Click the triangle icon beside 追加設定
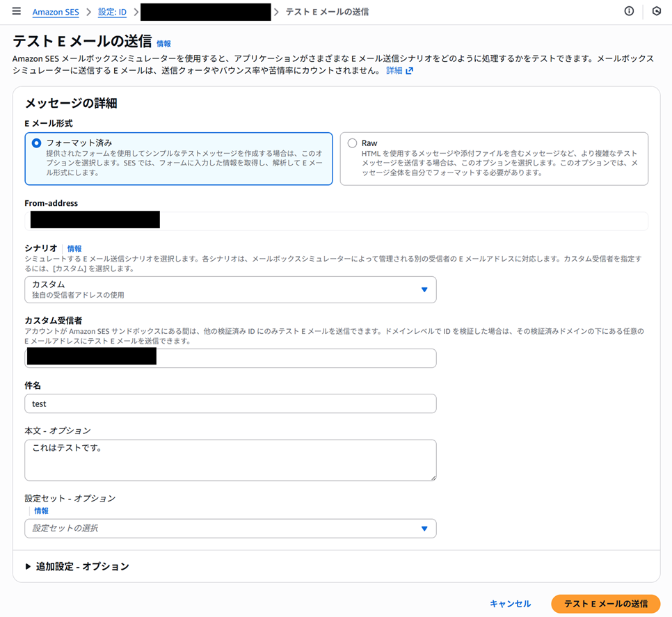This screenshot has width=672, height=617. point(28,567)
